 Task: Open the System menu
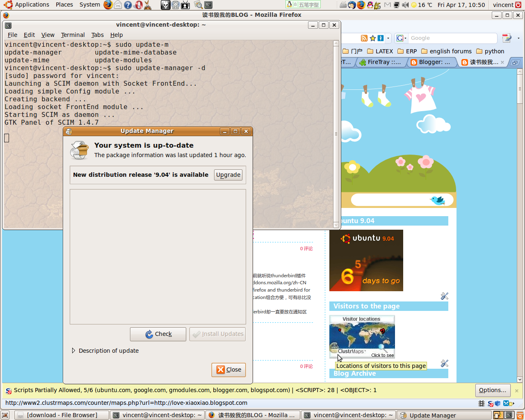click(90, 5)
